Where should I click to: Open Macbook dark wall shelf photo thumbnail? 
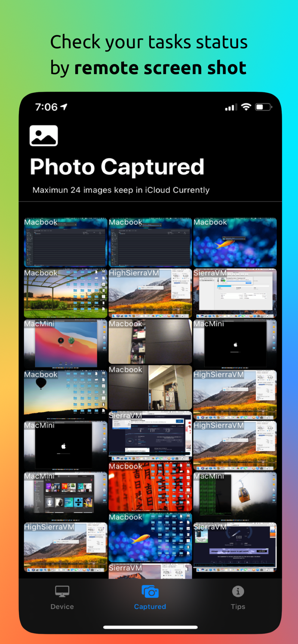click(150, 342)
